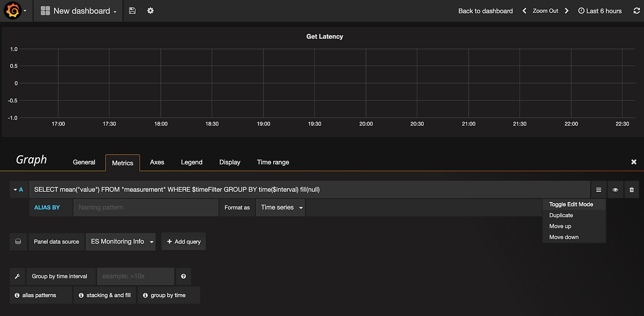Click the query options hamburger icon

click(599, 190)
